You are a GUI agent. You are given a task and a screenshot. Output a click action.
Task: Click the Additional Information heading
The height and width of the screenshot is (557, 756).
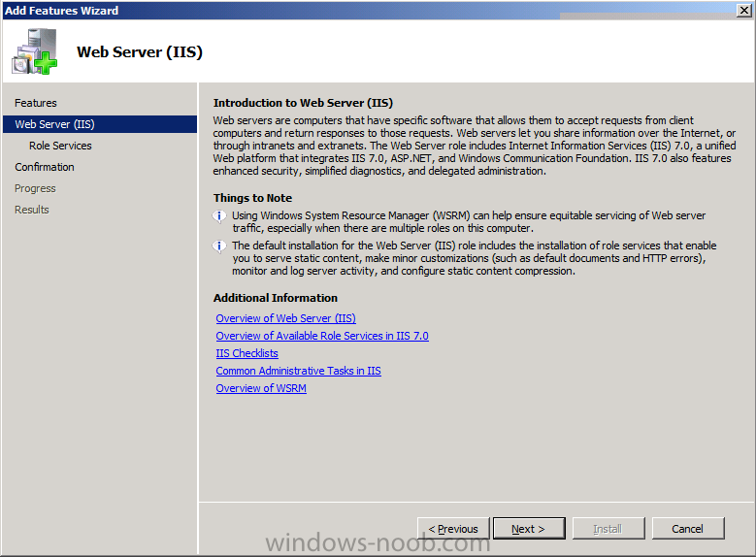[x=276, y=298]
